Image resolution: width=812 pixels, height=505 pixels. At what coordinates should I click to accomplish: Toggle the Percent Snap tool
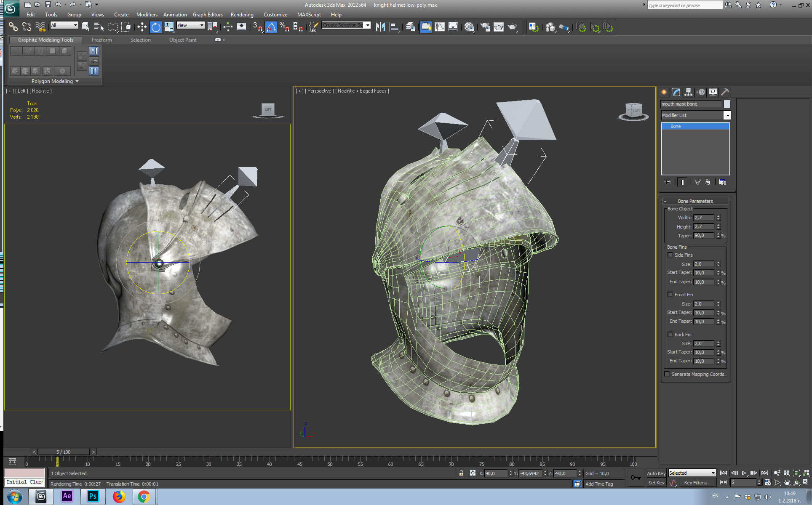coord(284,27)
